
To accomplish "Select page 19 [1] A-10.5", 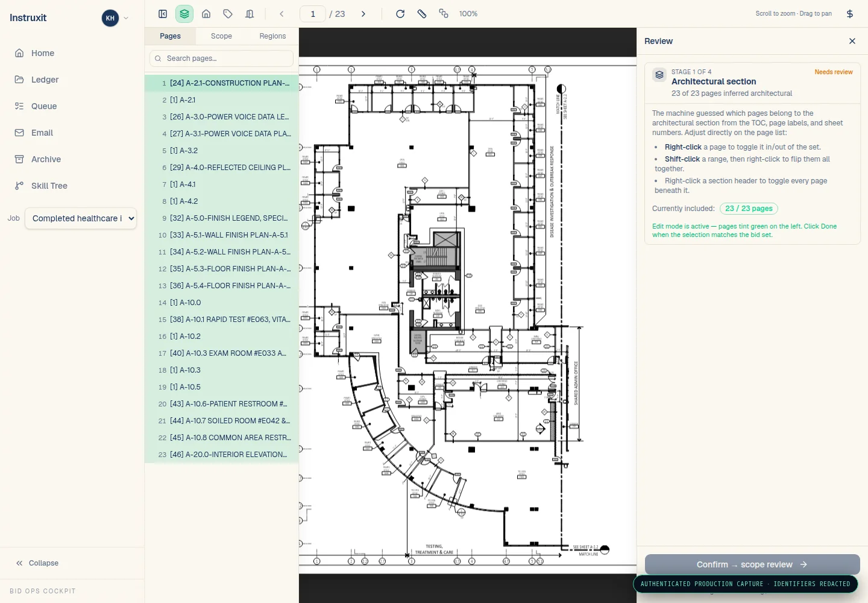I will coord(222,387).
